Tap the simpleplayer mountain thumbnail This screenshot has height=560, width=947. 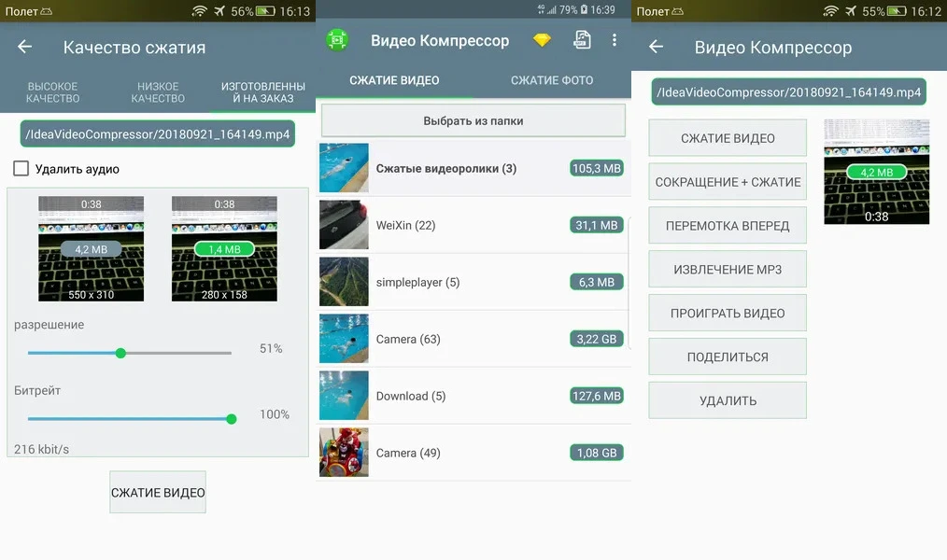coord(344,282)
